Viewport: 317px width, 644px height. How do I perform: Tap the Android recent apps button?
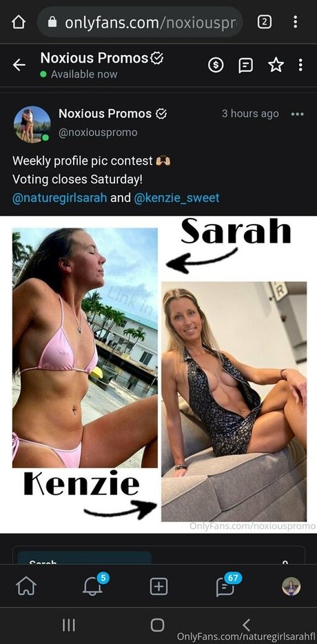tap(69, 625)
